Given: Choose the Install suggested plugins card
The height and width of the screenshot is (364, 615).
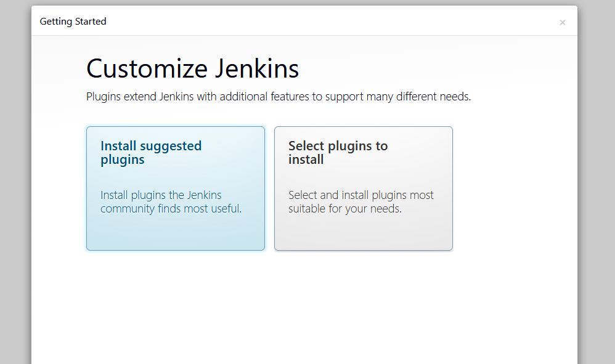Looking at the screenshot, I should tap(176, 188).
